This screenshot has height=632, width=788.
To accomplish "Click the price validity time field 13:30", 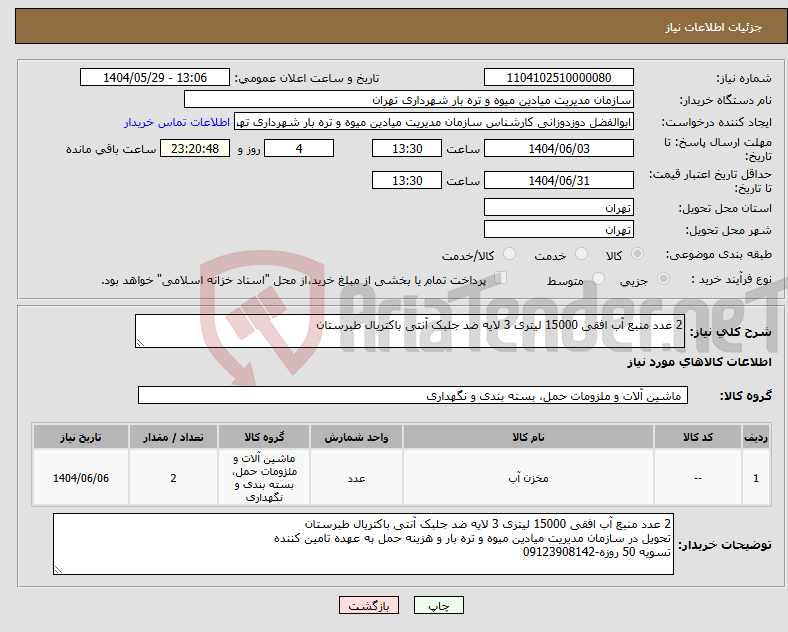I will [x=407, y=180].
